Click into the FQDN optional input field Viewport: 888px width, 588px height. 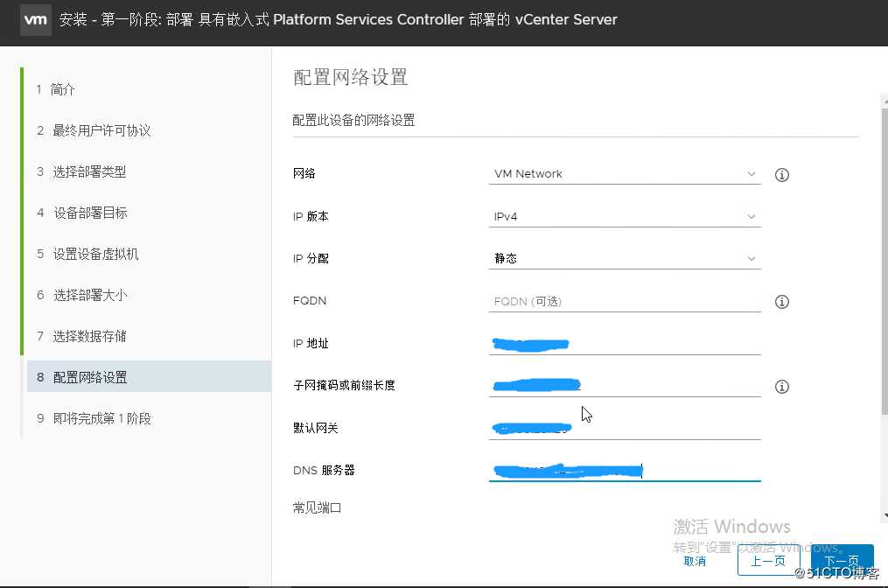[625, 301]
